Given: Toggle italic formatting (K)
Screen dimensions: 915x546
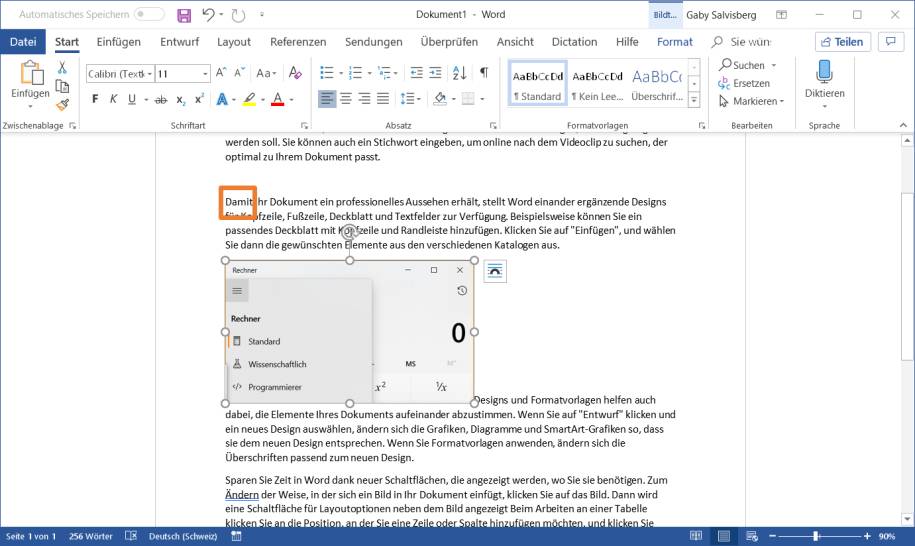Looking at the screenshot, I should coord(113,99).
